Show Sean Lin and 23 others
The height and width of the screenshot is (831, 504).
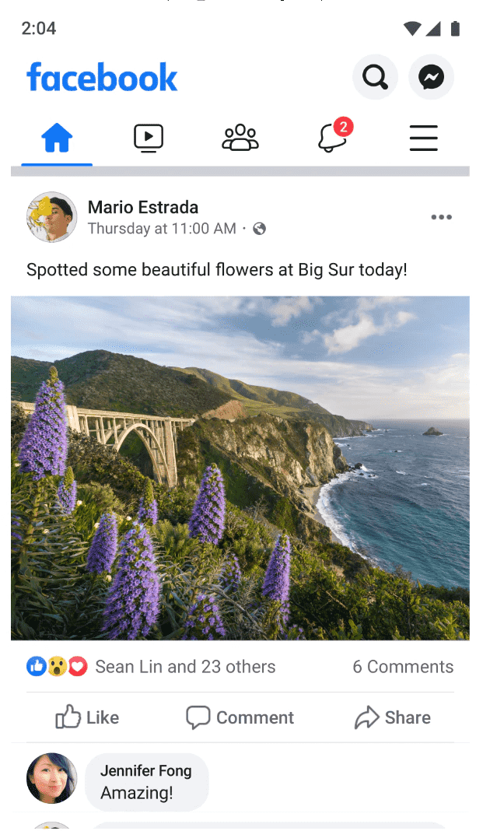coord(185,667)
